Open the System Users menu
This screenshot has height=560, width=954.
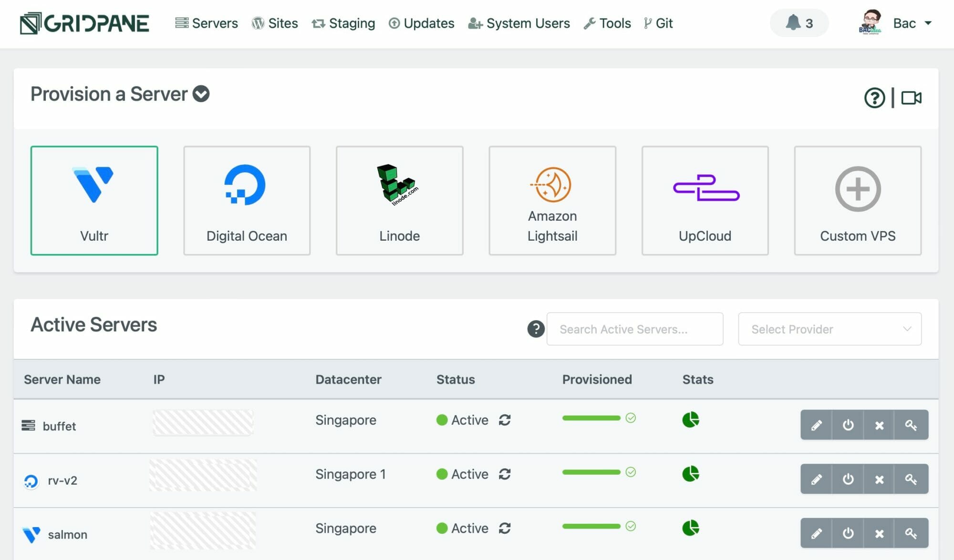[x=519, y=23]
